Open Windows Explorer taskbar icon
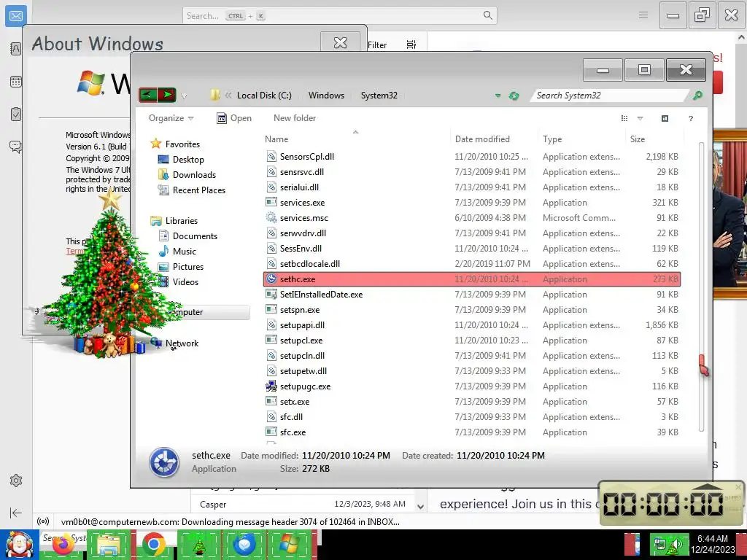 tap(109, 545)
